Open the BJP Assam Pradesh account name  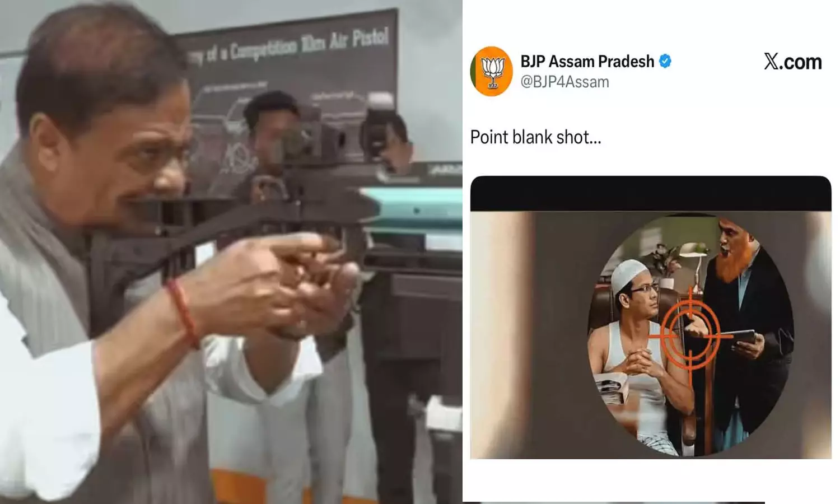click(587, 61)
